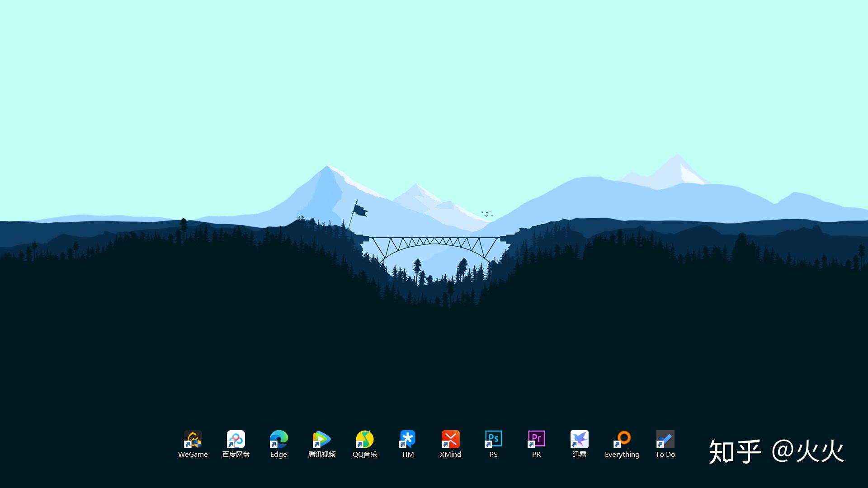Click the "WeGame" text label
This screenshot has width=868, height=488.
click(x=193, y=455)
